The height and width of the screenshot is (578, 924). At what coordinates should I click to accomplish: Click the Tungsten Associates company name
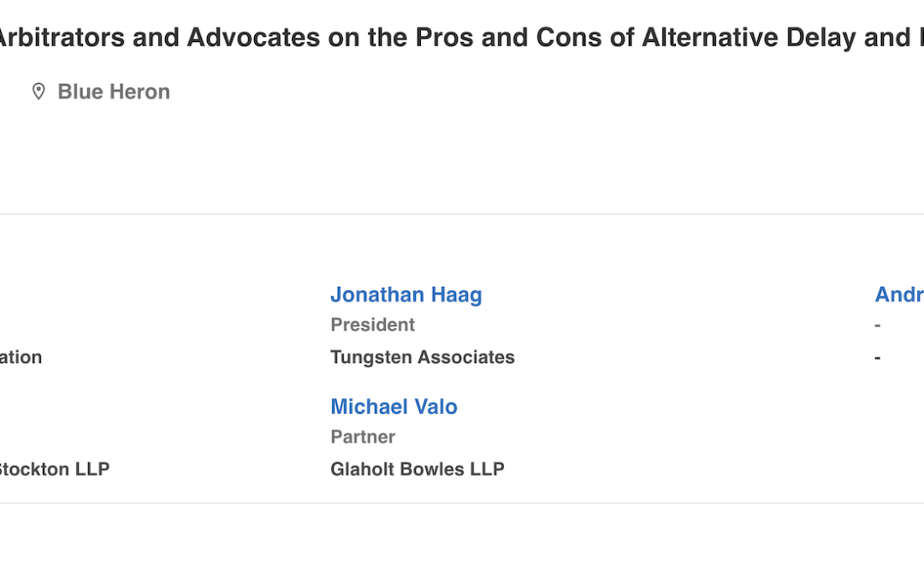[423, 357]
